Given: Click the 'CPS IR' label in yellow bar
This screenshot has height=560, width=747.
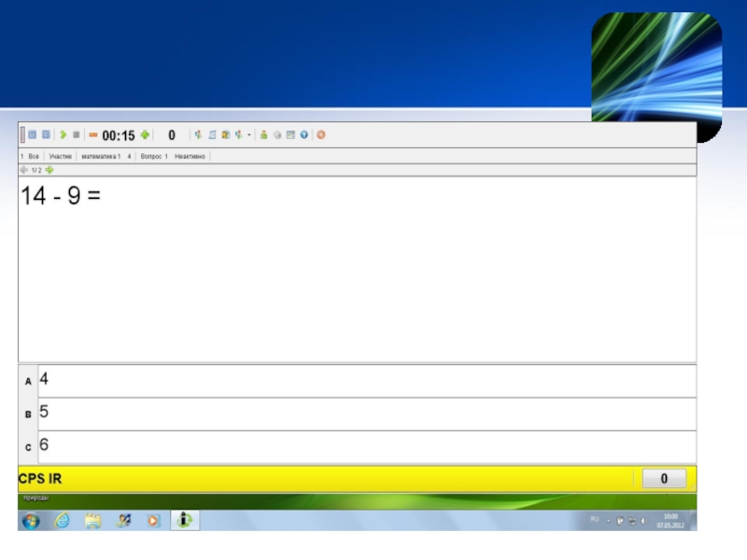Looking at the screenshot, I should coord(40,479).
